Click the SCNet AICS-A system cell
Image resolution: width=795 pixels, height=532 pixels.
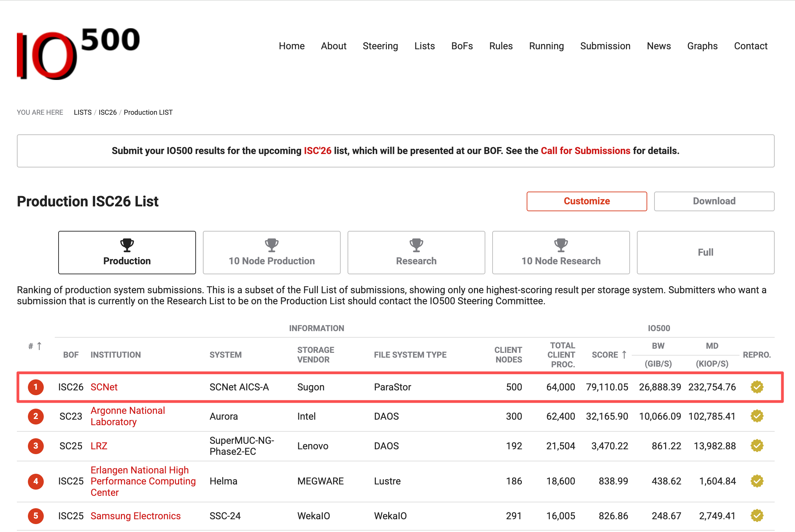[239, 387]
